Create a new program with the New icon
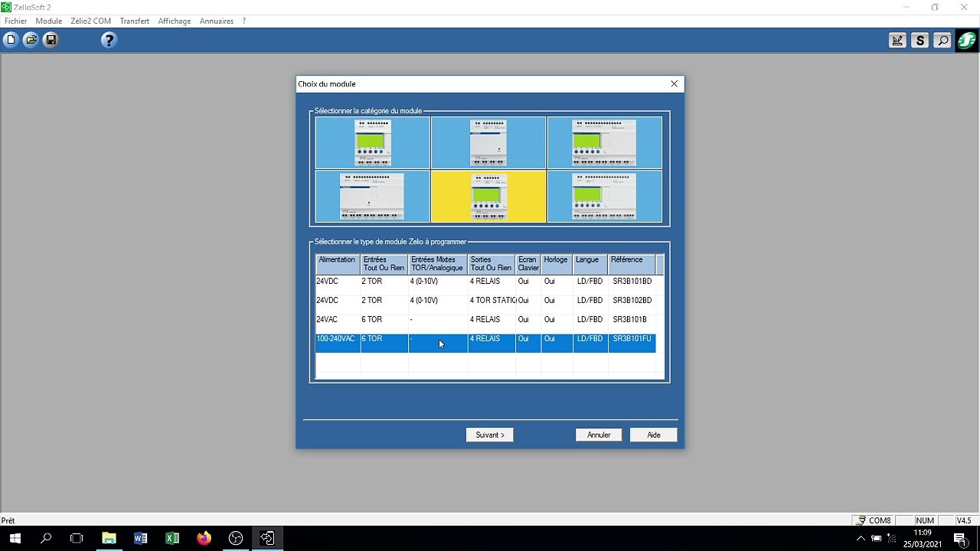 pyautogui.click(x=11, y=40)
